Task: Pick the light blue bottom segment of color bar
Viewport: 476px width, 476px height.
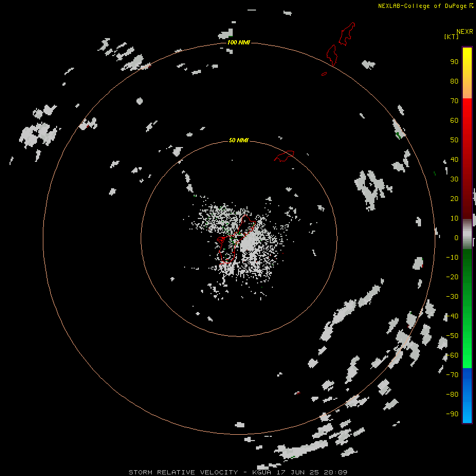Action: (467, 413)
